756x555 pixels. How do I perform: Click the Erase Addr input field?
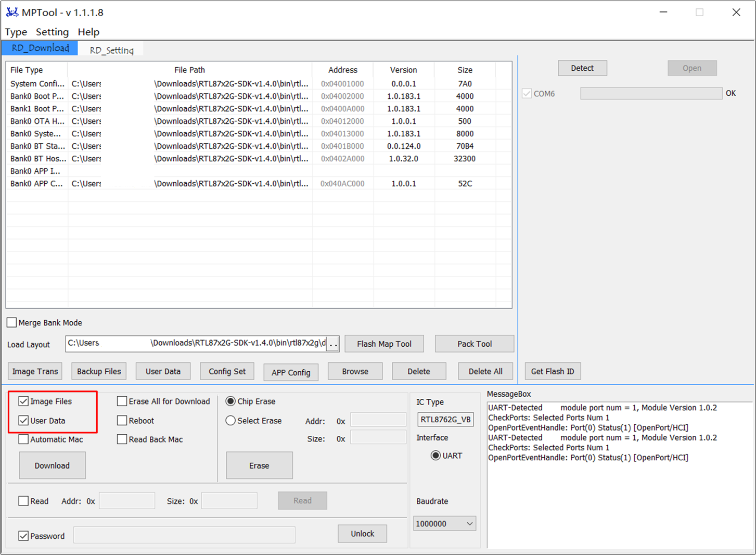(x=378, y=420)
